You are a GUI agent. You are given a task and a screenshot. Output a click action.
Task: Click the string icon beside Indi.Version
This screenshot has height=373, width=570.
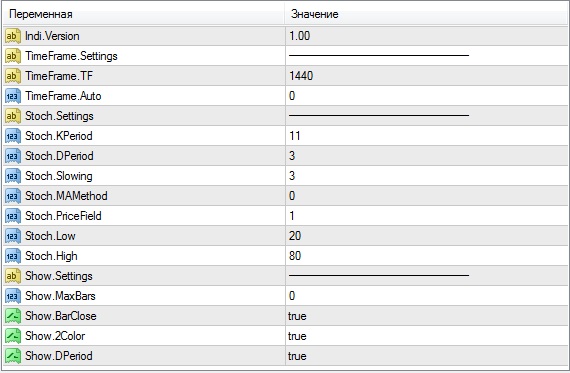tap(13, 36)
